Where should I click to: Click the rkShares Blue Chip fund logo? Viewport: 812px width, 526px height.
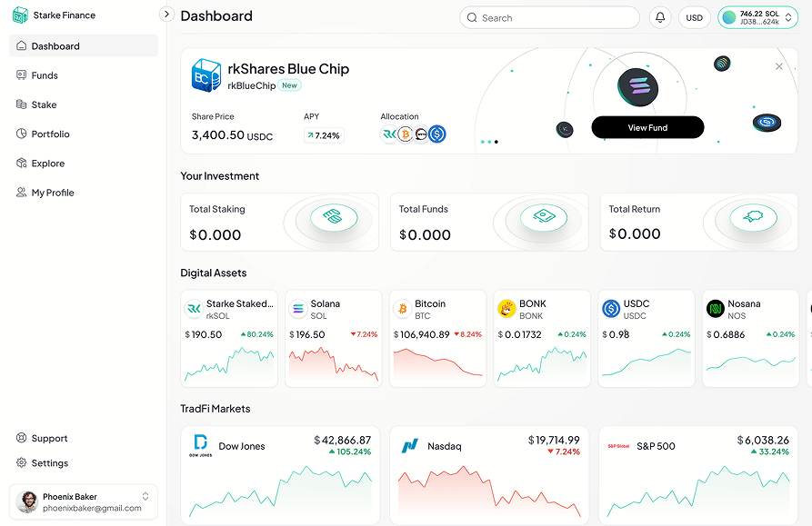click(x=206, y=75)
